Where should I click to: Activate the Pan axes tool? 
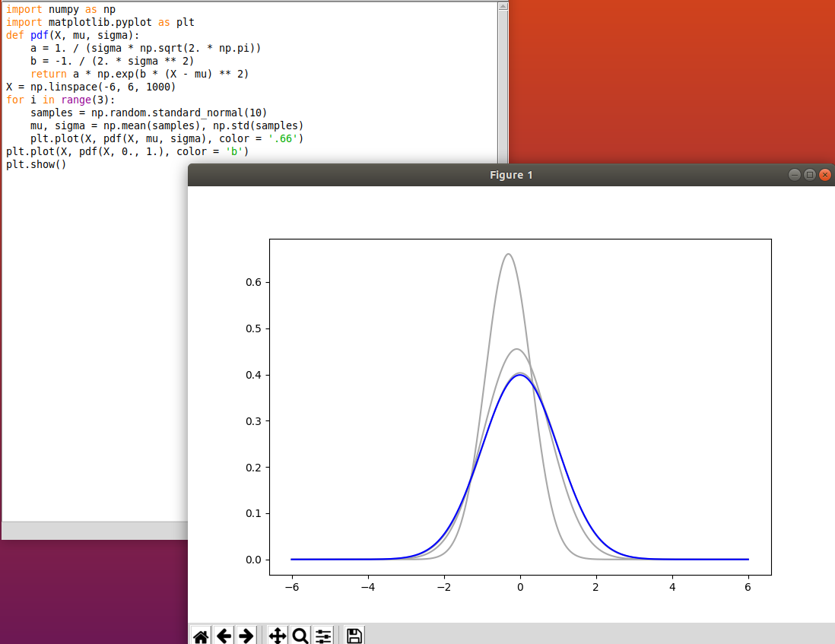[278, 636]
